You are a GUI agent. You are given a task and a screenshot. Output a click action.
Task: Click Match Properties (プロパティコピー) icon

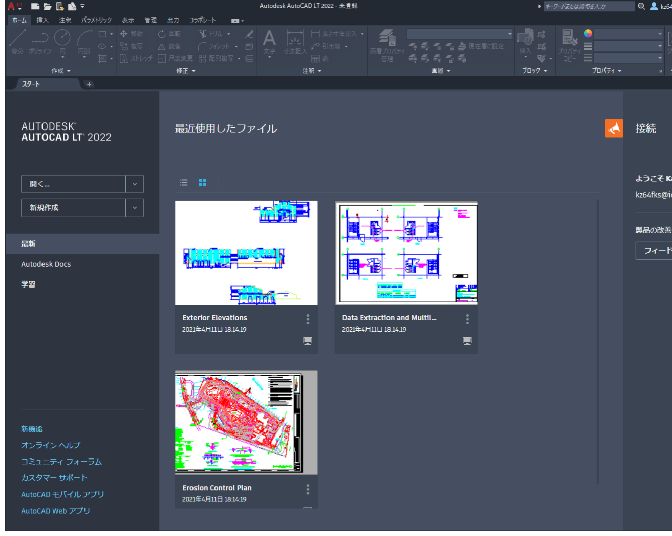pyautogui.click(x=569, y=44)
